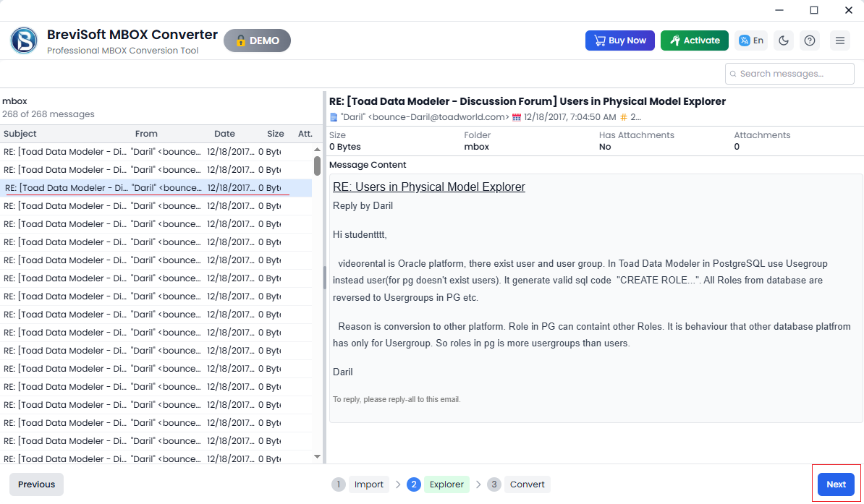
Task: Click the message title heading in preview
Action: tap(528, 101)
